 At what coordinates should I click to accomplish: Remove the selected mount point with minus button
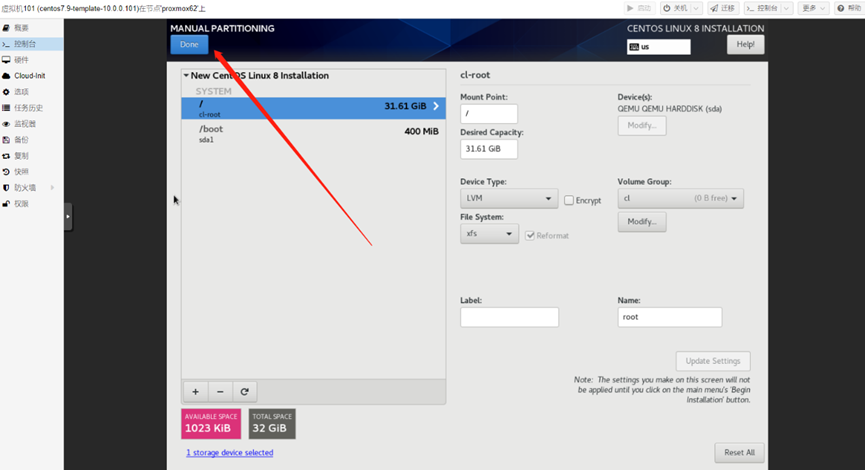[x=220, y=392]
